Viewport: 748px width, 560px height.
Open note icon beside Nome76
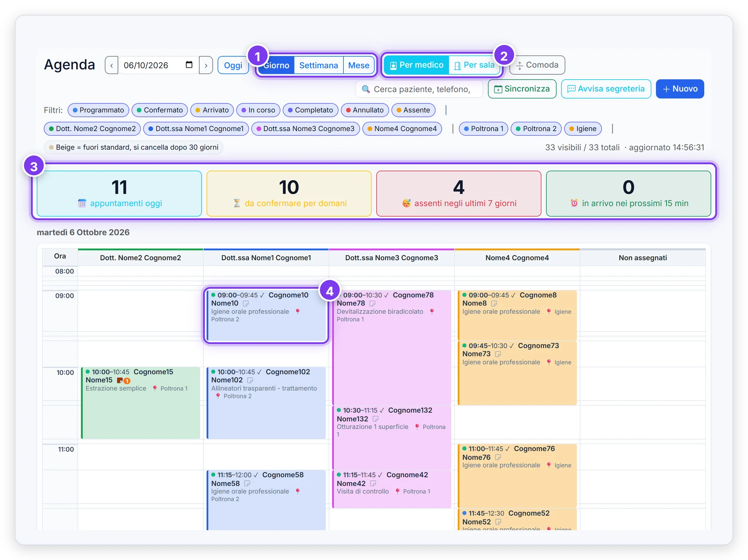pyautogui.click(x=498, y=457)
